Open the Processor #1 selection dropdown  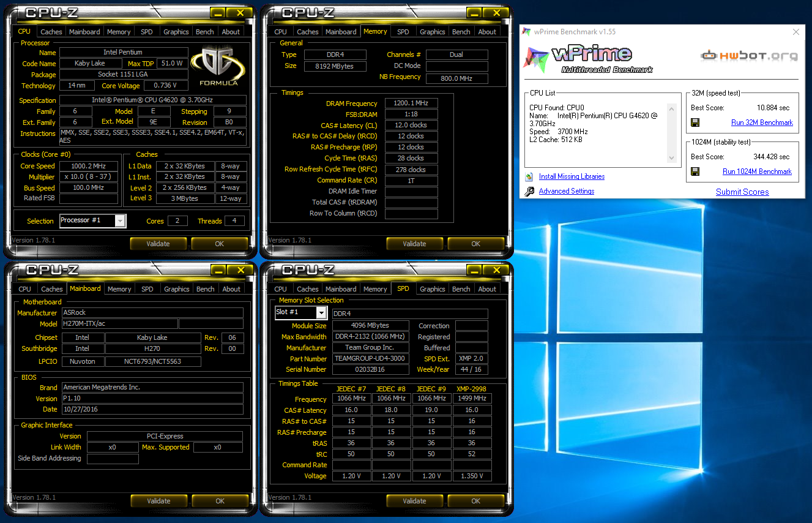(120, 220)
